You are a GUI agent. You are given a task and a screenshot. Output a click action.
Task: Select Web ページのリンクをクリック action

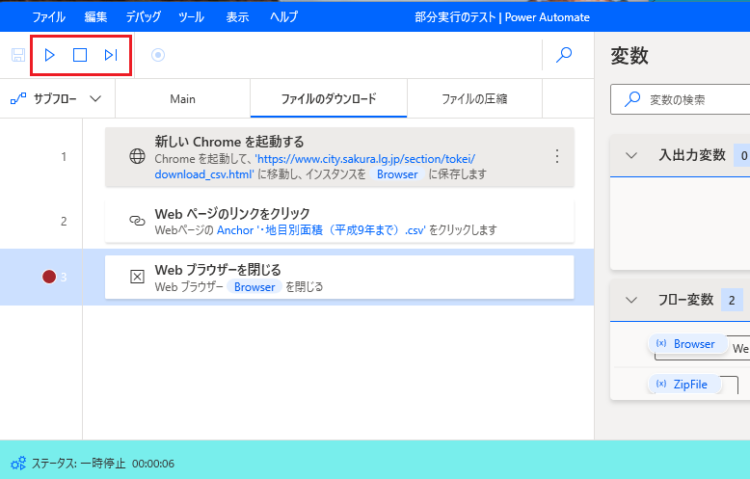pyautogui.click(x=340, y=221)
